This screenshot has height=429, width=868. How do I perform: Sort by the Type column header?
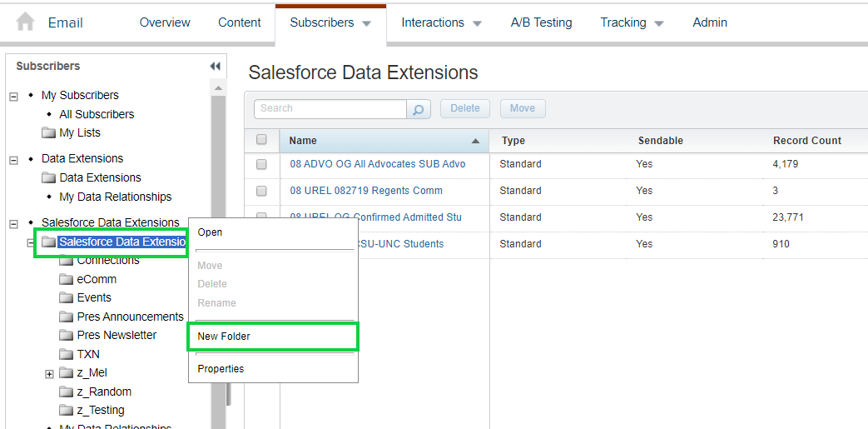[513, 141]
